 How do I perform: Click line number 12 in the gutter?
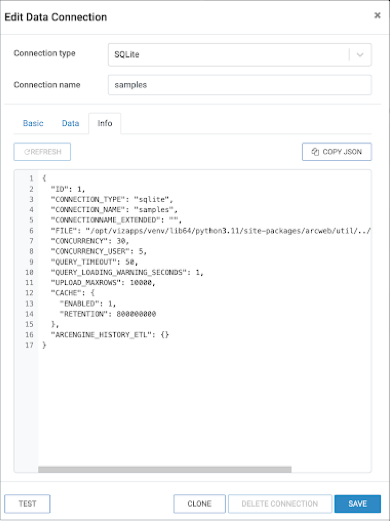click(x=29, y=293)
